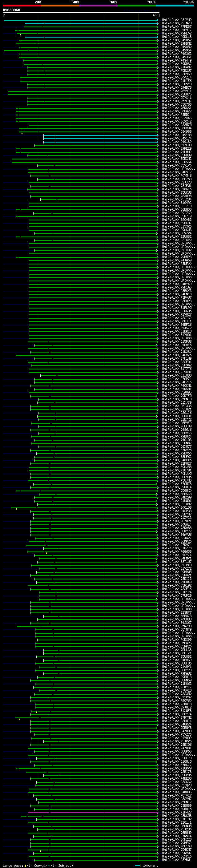This screenshot has width=197, height=868.
Task: Click the green ~80% legend segment
Action: click(137, 6)
